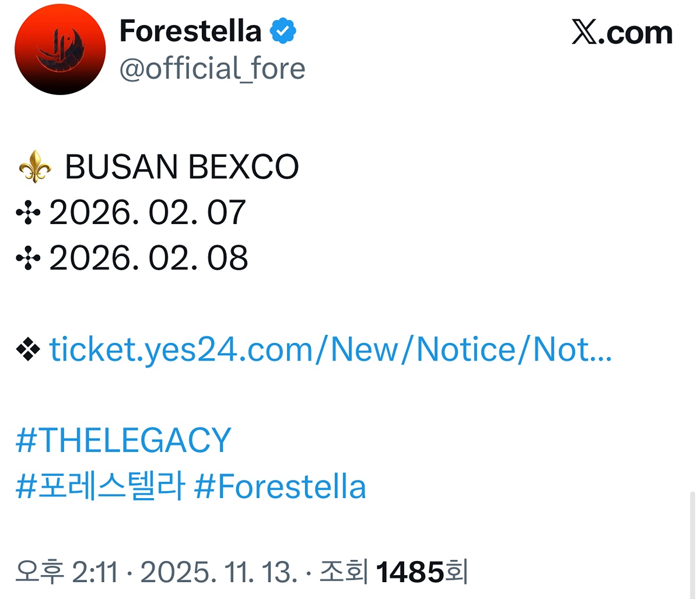Click the 오후 2:11 post time

pos(66,572)
